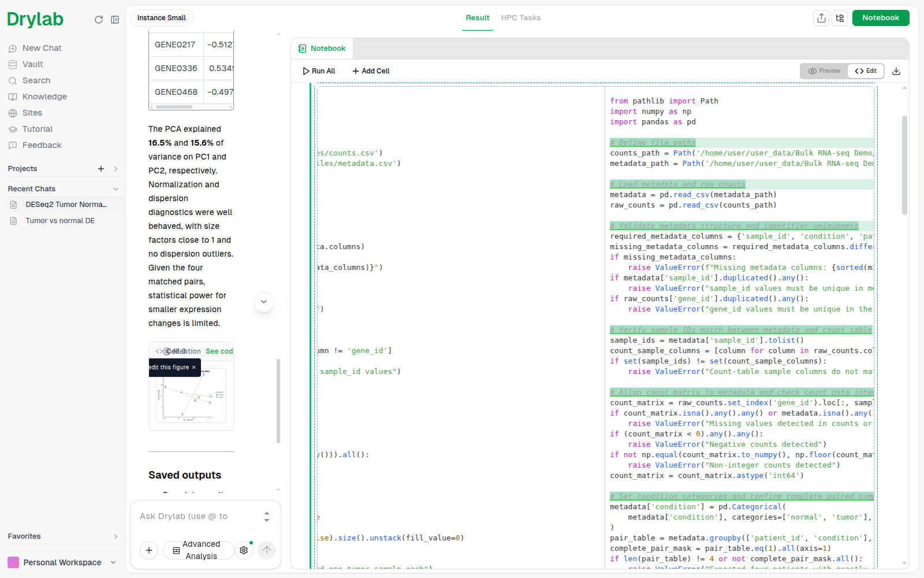Click the Personal Workspace avatar icon

pos(13,562)
